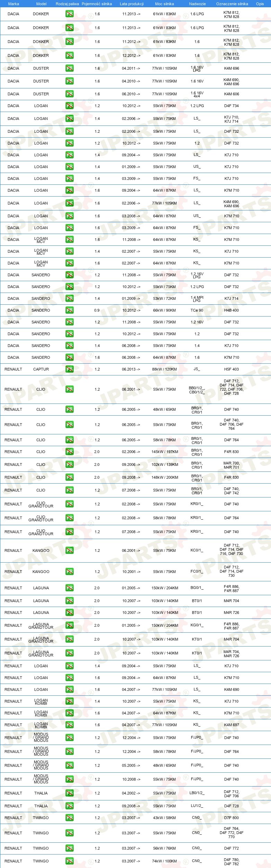Image resolution: width=271 pixels, height=868 pixels.
Task: Select the LB0/1/2_ body code cell
Action: point(197,793)
